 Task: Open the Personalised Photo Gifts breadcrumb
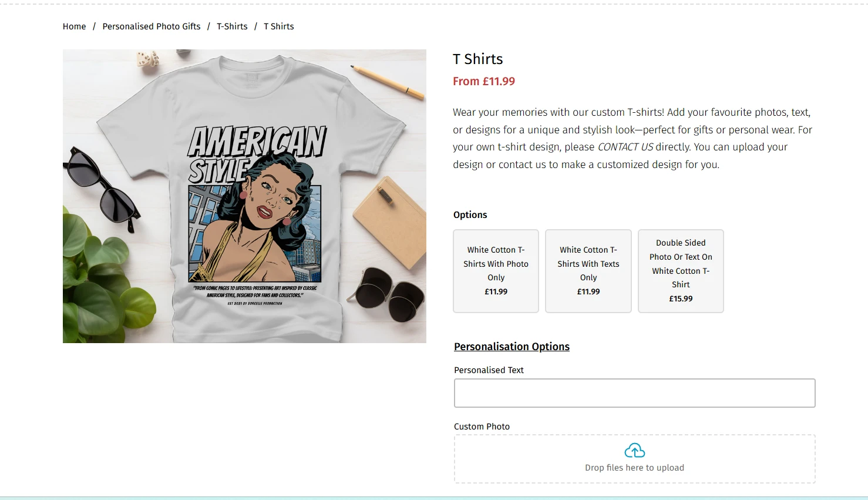[x=152, y=26]
